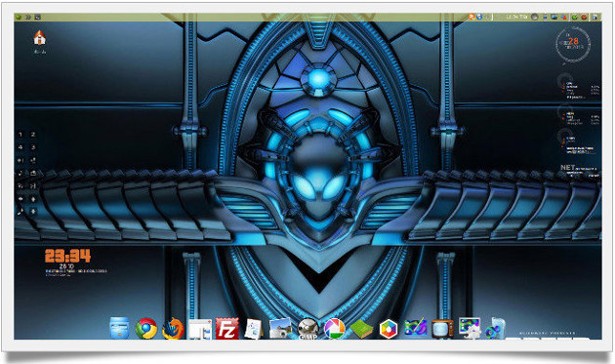615x364 pixels.
Task: Open the hexagon color wheel app
Action: (x=389, y=329)
